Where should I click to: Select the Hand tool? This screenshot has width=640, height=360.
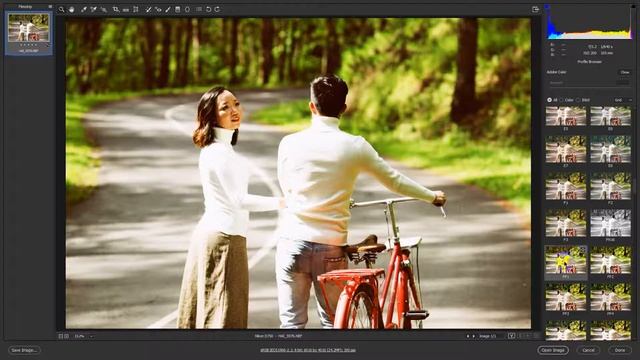click(71, 9)
